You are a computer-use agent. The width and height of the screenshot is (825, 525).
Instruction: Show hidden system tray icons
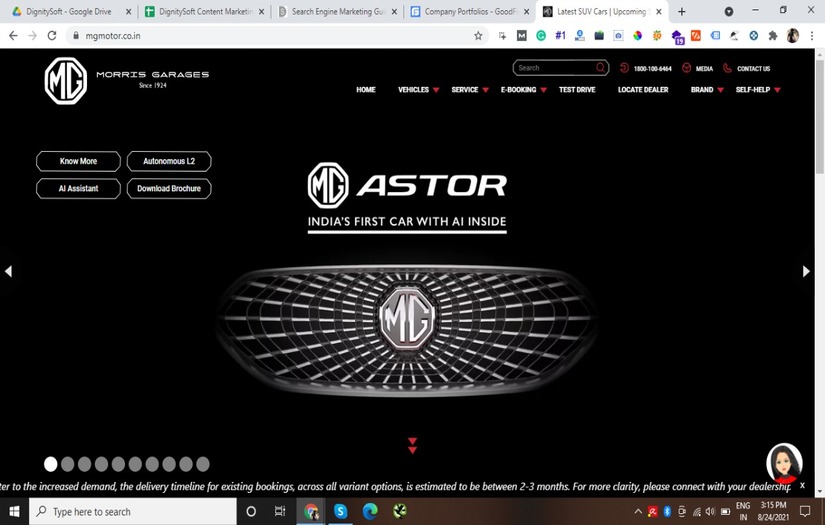click(x=638, y=511)
